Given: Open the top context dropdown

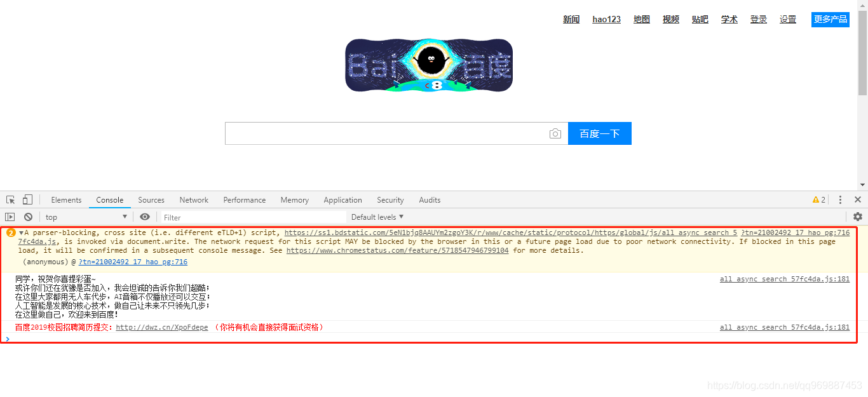Looking at the screenshot, I should (86, 217).
